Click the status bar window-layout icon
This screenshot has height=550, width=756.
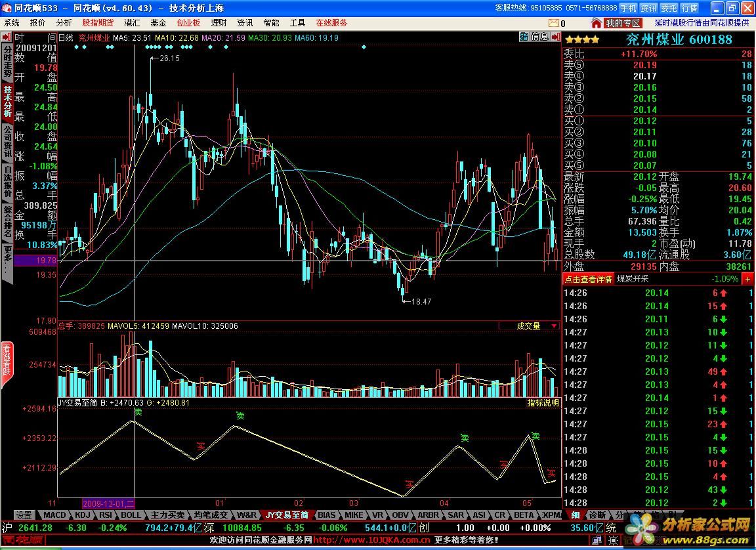[x=597, y=540]
